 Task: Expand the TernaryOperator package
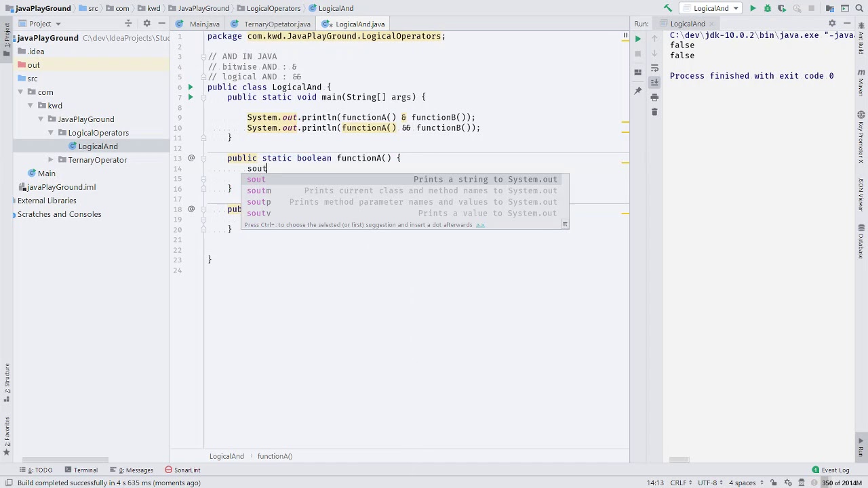(x=50, y=160)
